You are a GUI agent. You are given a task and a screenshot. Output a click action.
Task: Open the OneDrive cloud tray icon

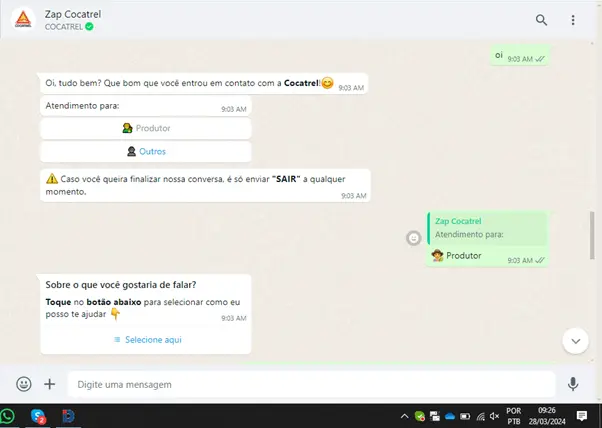(450, 416)
